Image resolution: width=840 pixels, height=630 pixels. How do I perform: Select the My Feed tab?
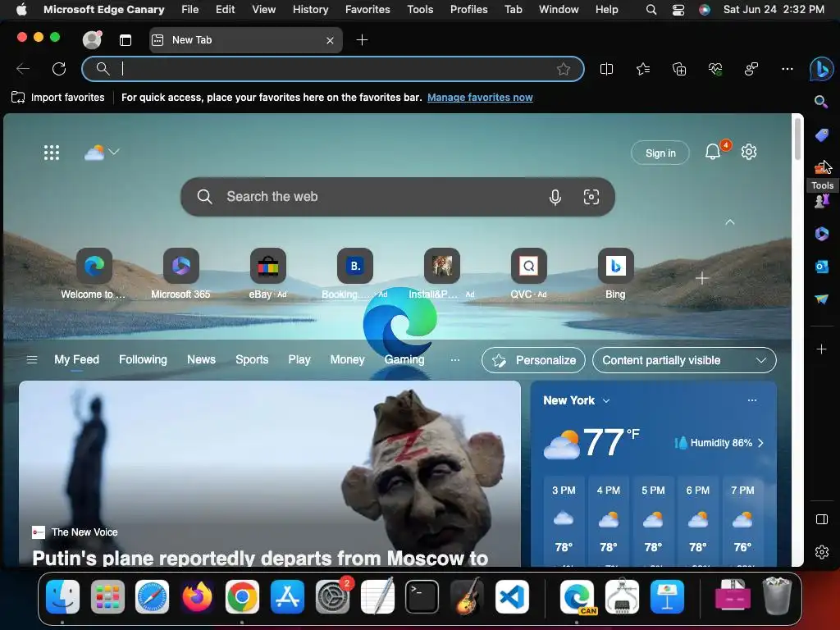tap(76, 360)
